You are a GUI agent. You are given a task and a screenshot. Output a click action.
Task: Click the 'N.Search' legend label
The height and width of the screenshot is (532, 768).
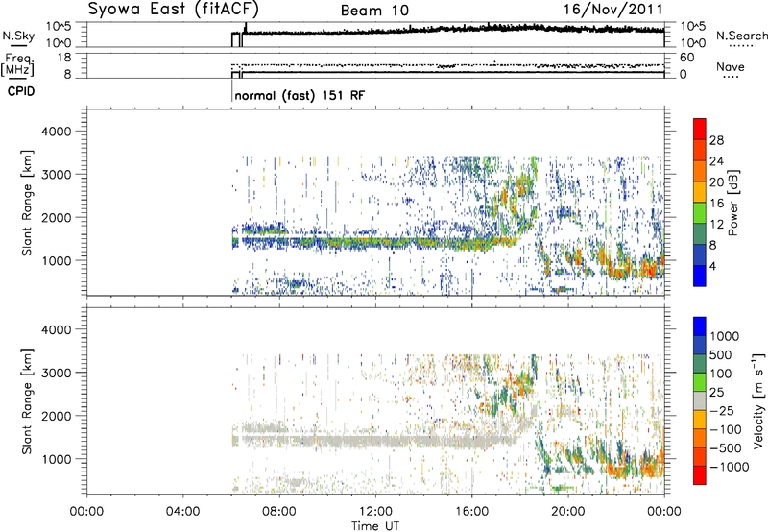(x=741, y=36)
